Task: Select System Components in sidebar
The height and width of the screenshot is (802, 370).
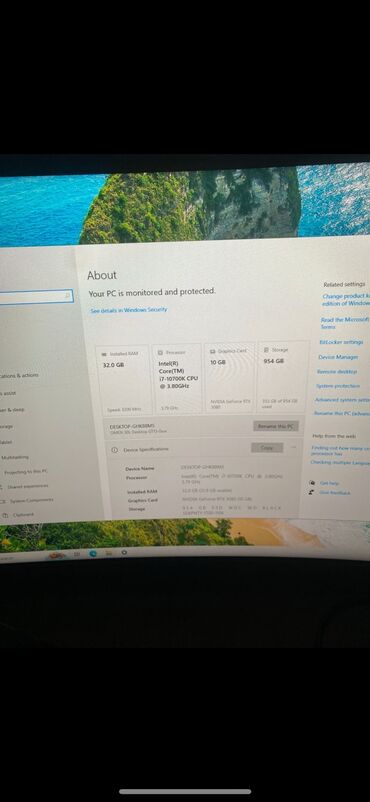Action: point(31,500)
